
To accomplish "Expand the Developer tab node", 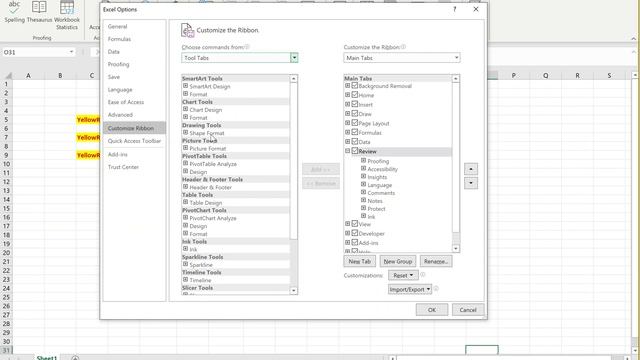I will 347,233.
